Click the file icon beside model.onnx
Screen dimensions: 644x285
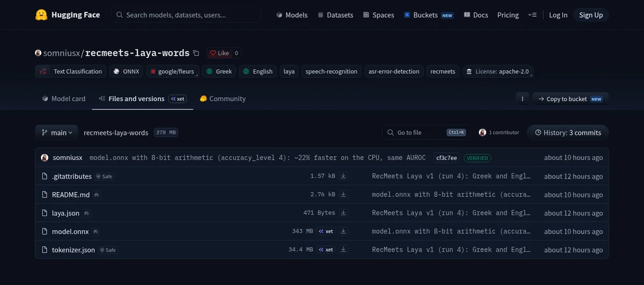point(45,231)
